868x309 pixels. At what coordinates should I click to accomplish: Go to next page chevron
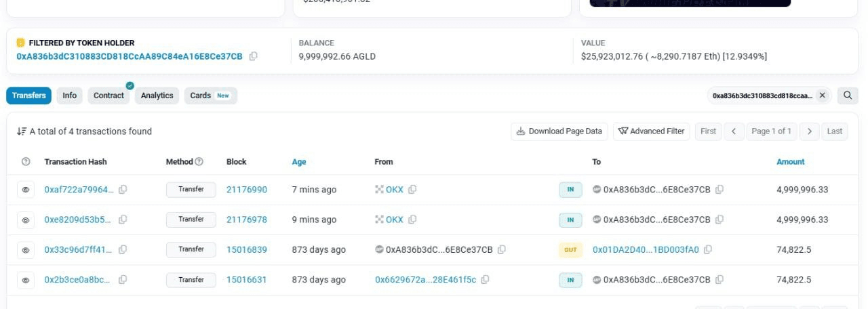810,131
